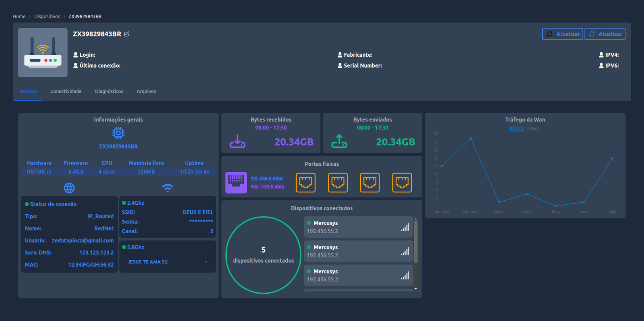Click the CPU chip icon in Informações gerais

pos(118,133)
